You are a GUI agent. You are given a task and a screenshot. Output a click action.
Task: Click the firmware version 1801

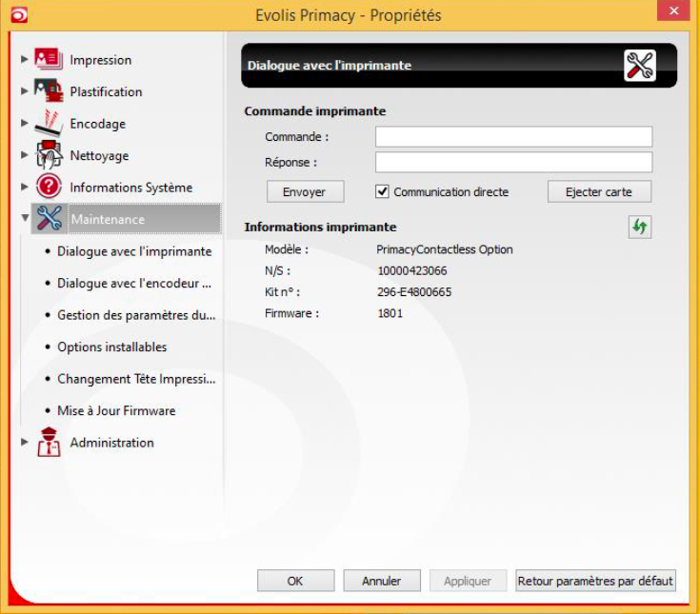(390, 313)
